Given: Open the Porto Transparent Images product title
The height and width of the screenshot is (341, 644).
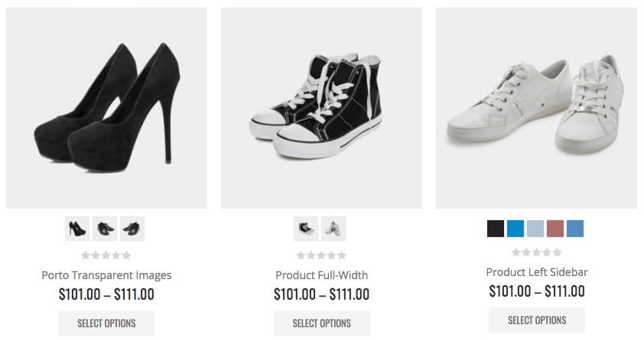Looking at the screenshot, I should [x=106, y=275].
